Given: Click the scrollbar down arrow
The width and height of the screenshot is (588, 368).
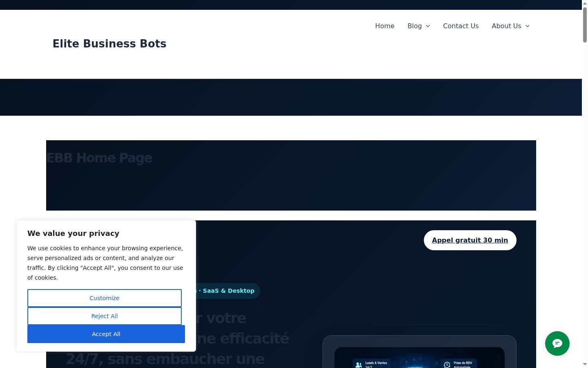Looking at the screenshot, I should coord(585,364).
